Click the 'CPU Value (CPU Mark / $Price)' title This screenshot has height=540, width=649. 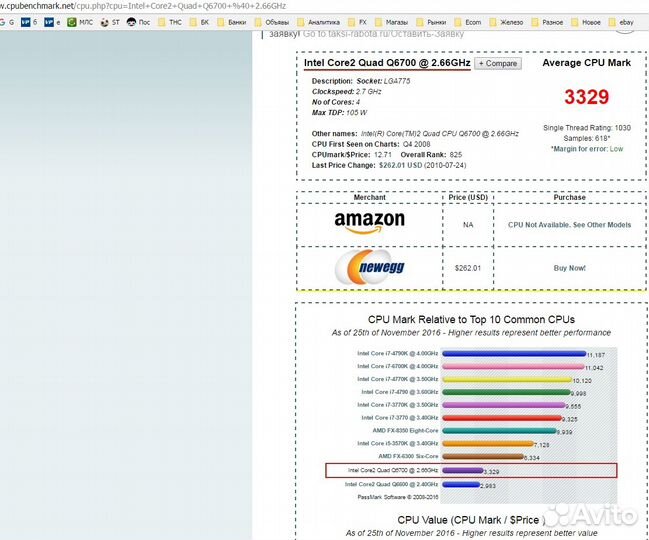coord(471,520)
